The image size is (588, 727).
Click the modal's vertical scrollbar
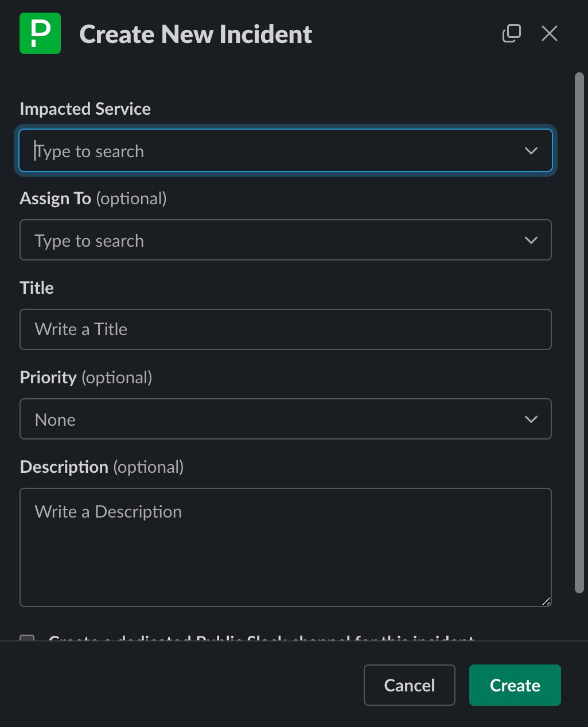pyautogui.click(x=579, y=333)
